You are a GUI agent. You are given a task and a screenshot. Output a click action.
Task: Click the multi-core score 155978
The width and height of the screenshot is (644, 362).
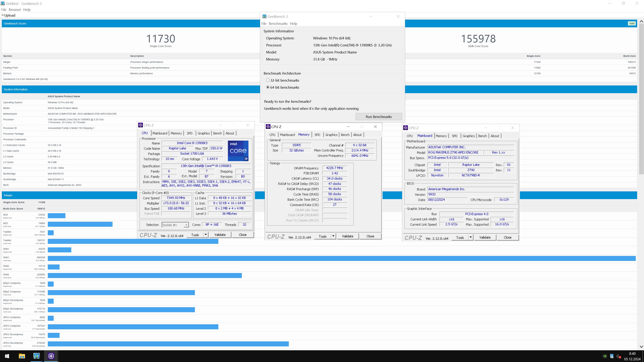click(x=478, y=39)
